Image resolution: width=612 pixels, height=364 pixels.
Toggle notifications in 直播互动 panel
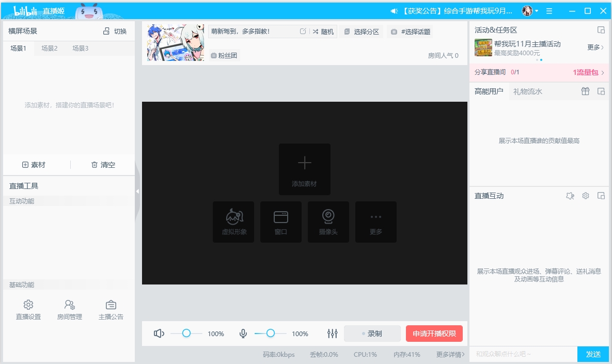(570, 195)
